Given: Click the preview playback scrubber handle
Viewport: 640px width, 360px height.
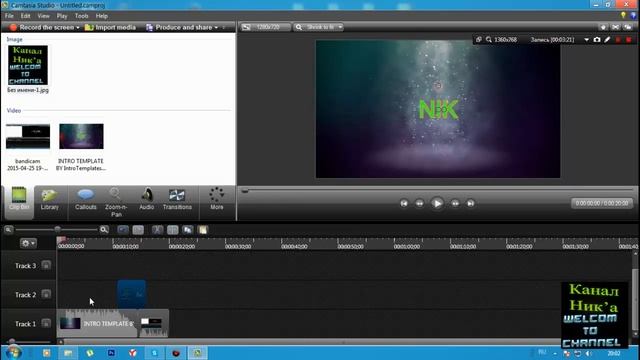Looking at the screenshot, I should pos(245,190).
